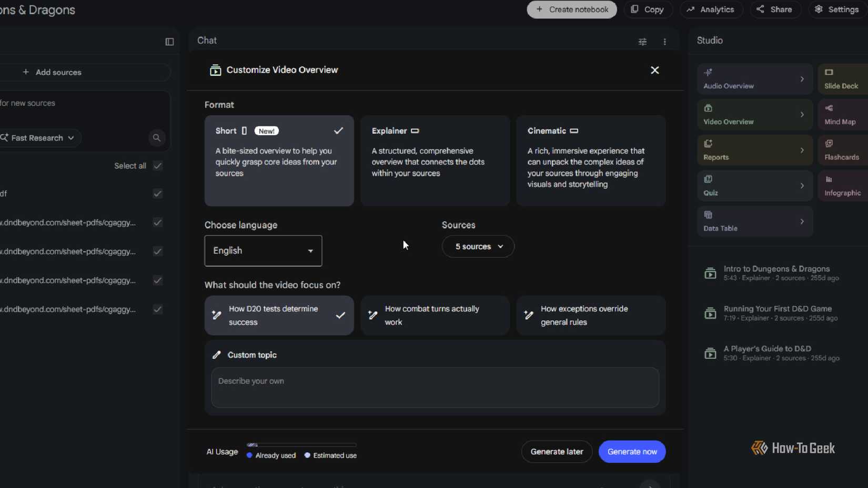868x488 pixels.
Task: Click Generate now button
Action: [x=632, y=452]
